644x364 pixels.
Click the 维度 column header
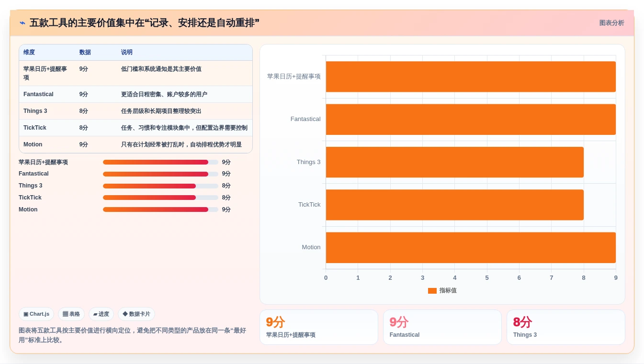pos(29,53)
